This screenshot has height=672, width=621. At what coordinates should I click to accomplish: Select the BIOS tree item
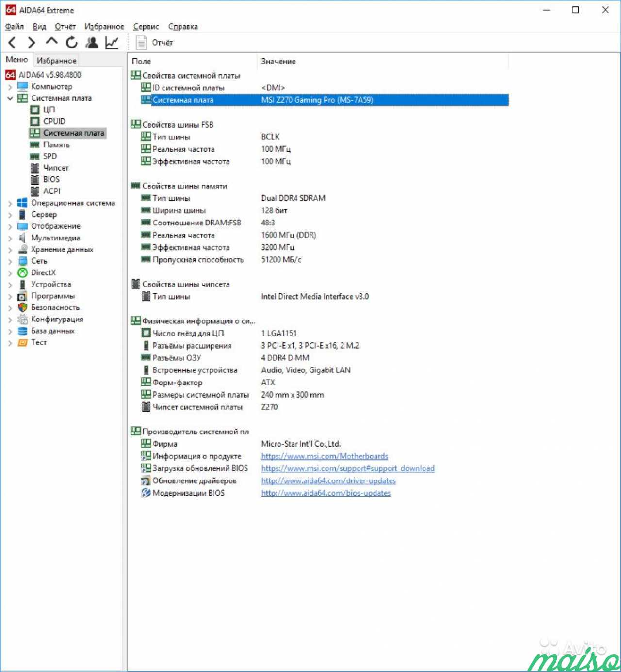[x=51, y=179]
